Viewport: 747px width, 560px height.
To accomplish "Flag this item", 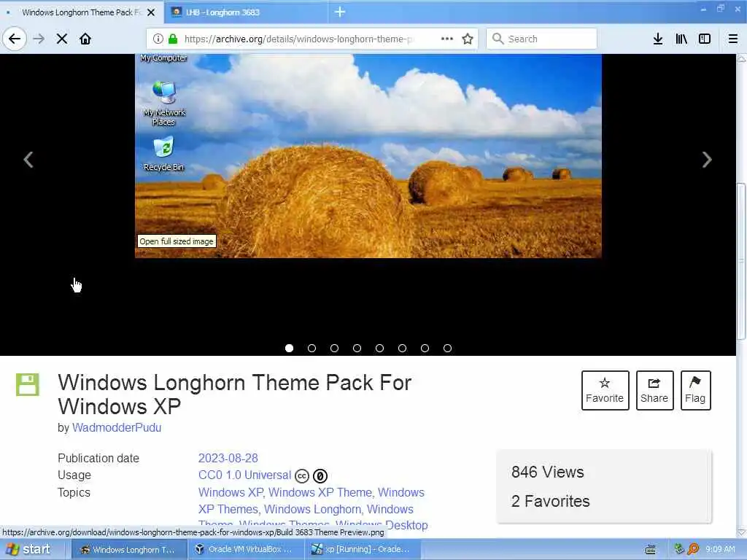I will click(x=695, y=390).
